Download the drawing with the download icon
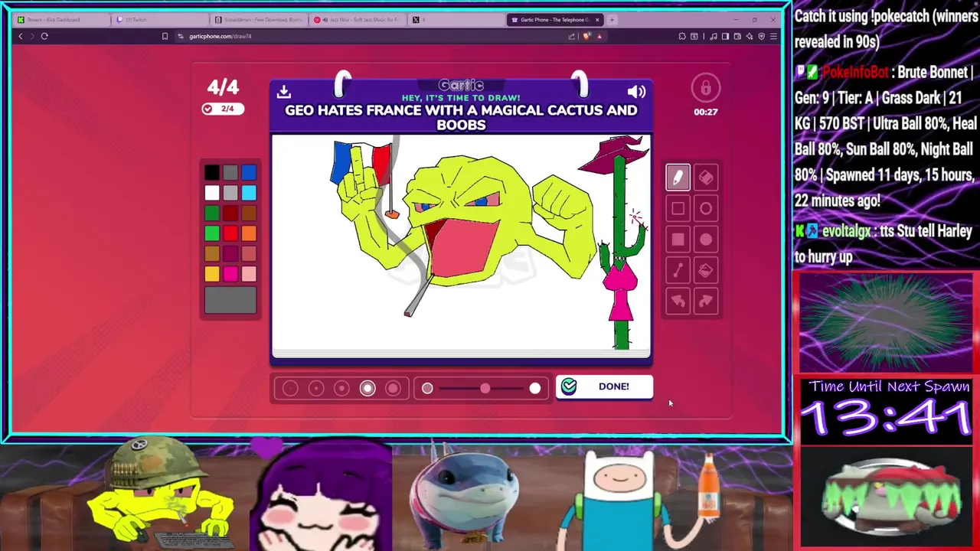980x551 pixels. (x=284, y=92)
